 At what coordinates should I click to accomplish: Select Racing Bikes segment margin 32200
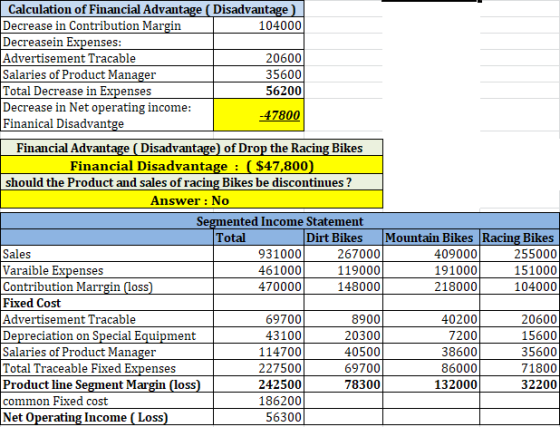[x=520, y=384]
